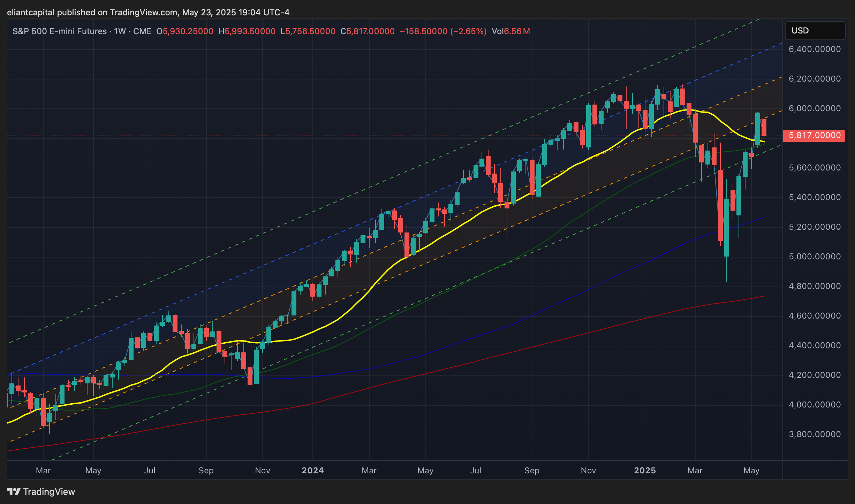Image resolution: width=855 pixels, height=504 pixels.
Task: Select the 2025 label on the time axis
Action: [x=645, y=471]
